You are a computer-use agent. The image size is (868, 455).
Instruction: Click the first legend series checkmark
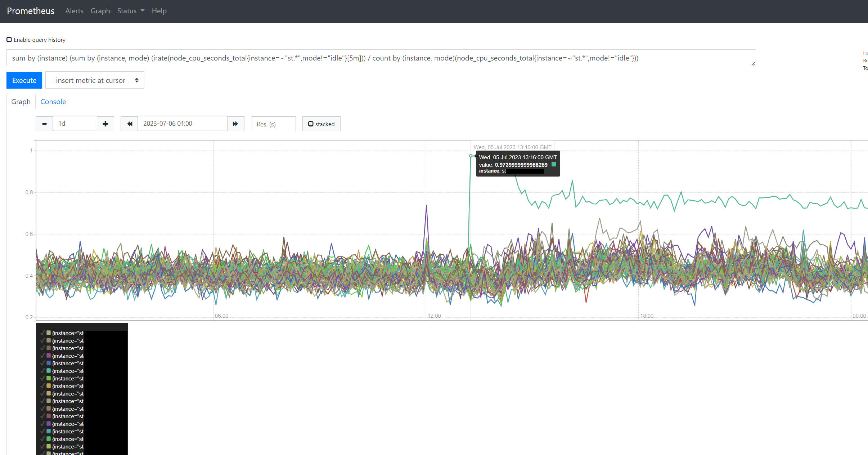(42, 333)
